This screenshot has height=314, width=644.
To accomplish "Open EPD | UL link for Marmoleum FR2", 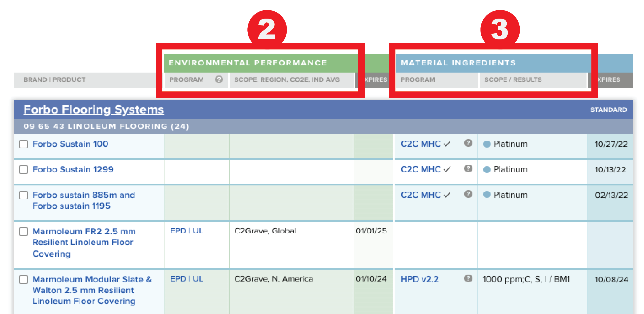I will [187, 231].
